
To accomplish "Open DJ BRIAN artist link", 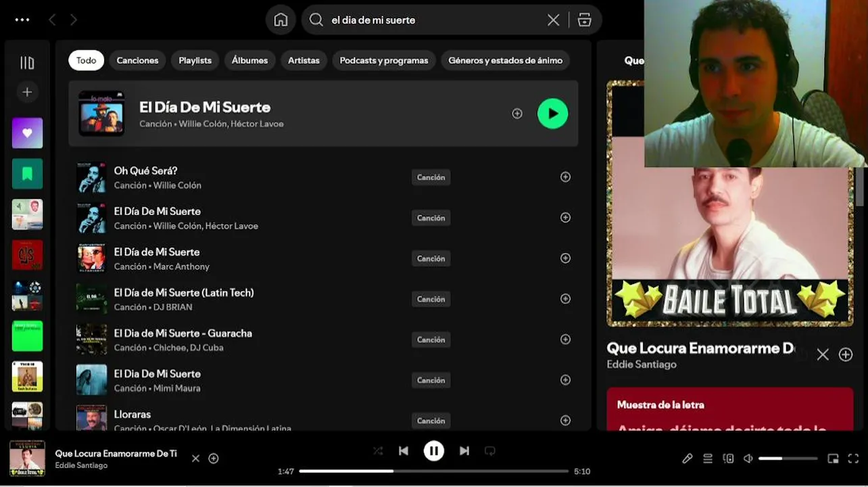I will point(173,307).
